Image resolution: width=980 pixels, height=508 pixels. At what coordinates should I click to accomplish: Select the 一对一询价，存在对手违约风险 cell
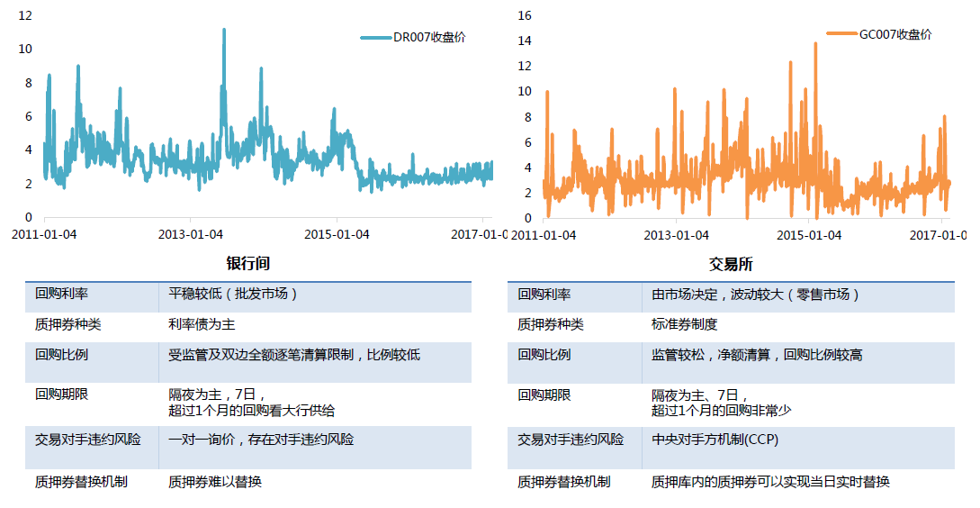261,440
